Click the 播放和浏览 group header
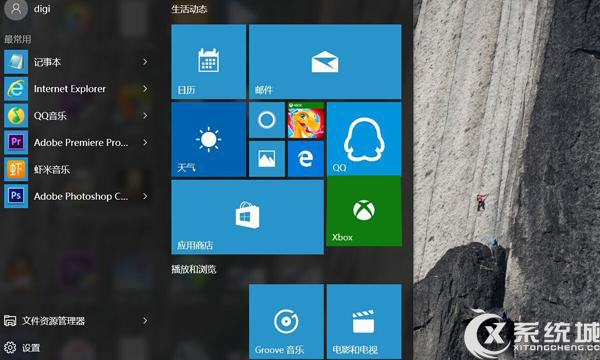The image size is (600, 360). point(194,269)
